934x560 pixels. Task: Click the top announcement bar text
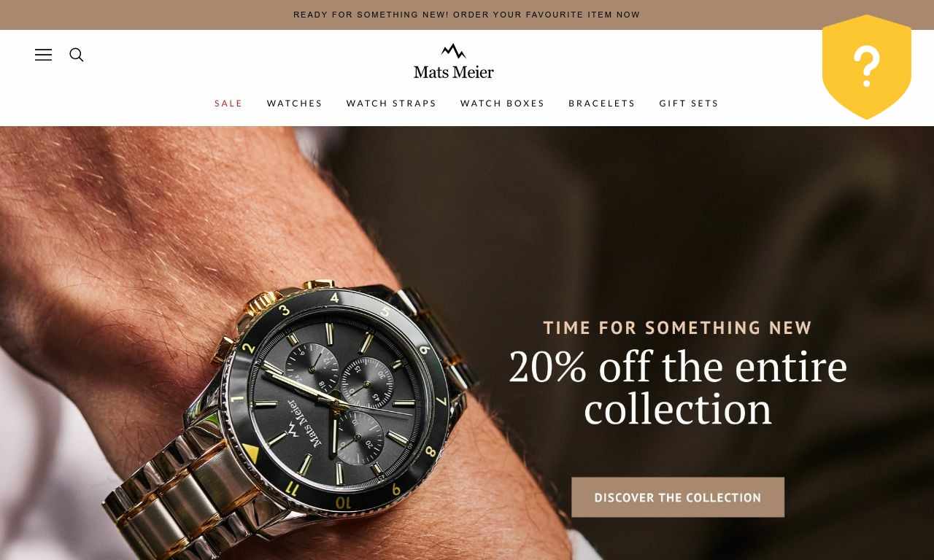(467, 15)
